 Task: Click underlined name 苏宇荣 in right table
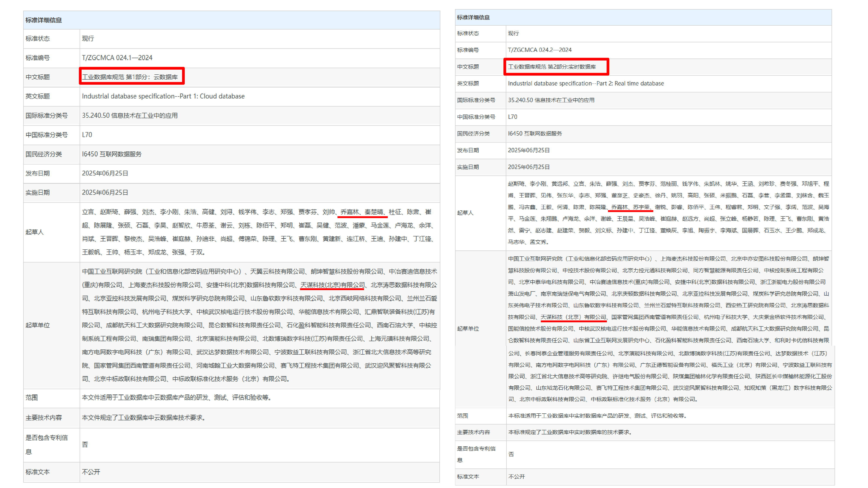tap(641, 207)
